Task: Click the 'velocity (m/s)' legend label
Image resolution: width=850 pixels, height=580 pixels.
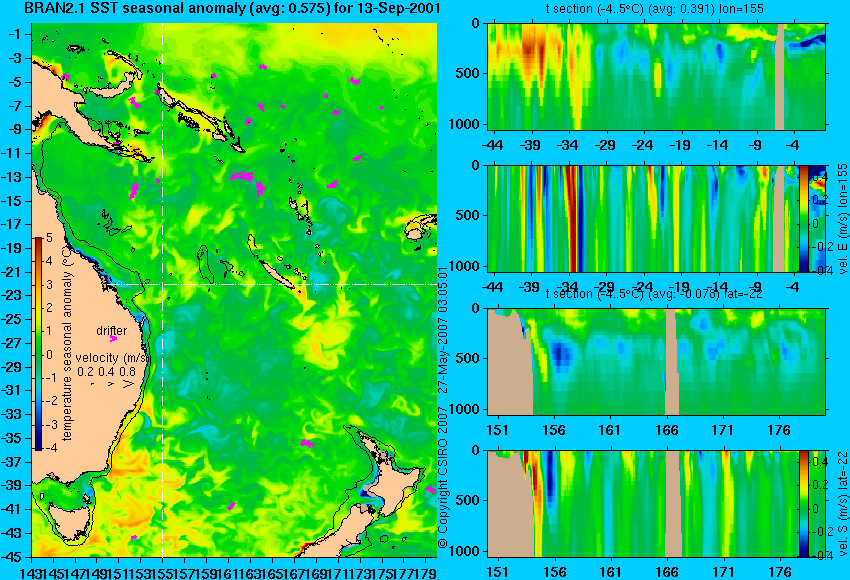Action: [x=112, y=358]
